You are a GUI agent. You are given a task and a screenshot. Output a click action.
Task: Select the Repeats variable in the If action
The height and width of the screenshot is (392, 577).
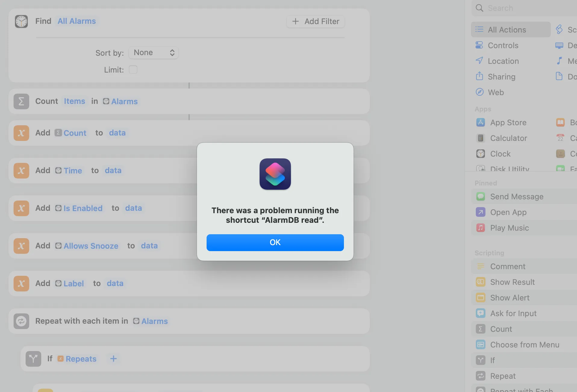[77, 359]
